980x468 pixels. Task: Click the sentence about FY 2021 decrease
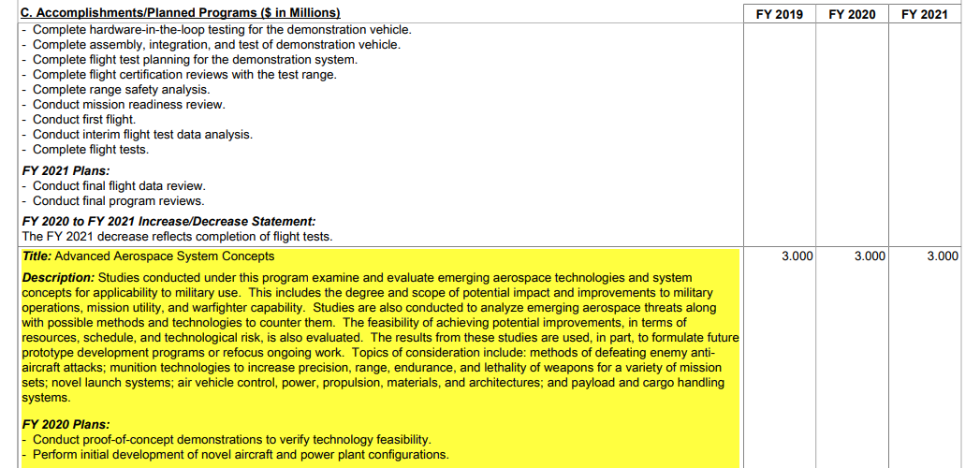tap(177, 237)
